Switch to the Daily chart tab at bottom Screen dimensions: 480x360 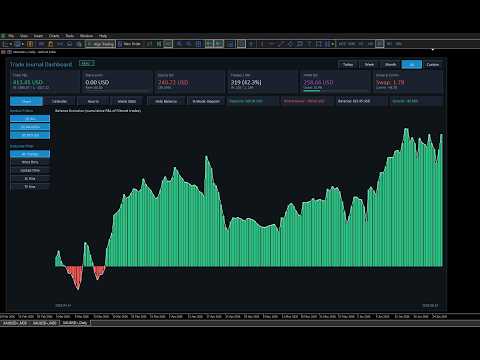click(x=75, y=323)
